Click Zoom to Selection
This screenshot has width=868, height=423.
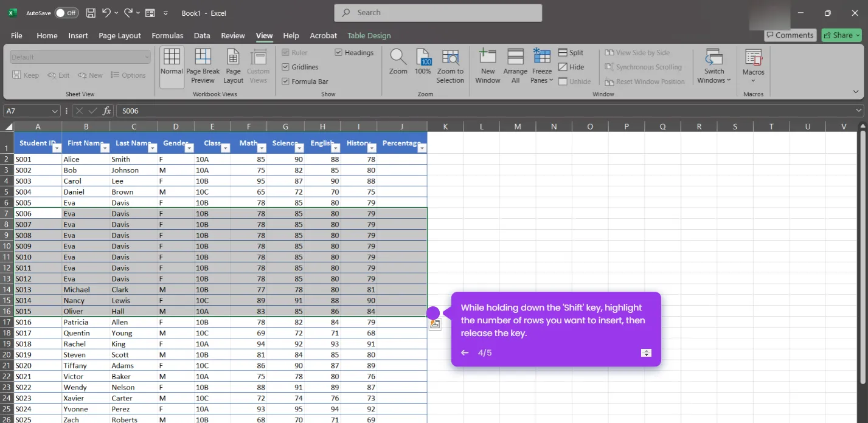450,66
